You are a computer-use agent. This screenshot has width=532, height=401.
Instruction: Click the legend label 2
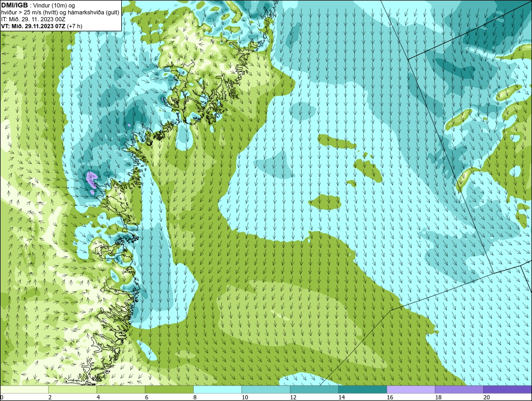pyautogui.click(x=50, y=397)
